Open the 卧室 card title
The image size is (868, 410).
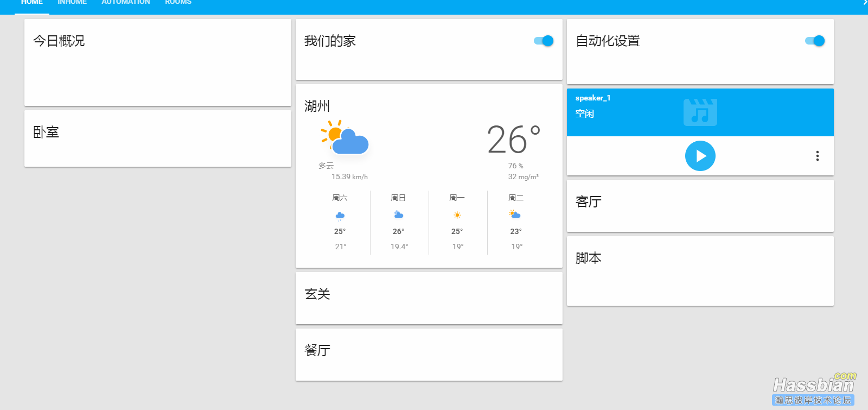pos(46,133)
